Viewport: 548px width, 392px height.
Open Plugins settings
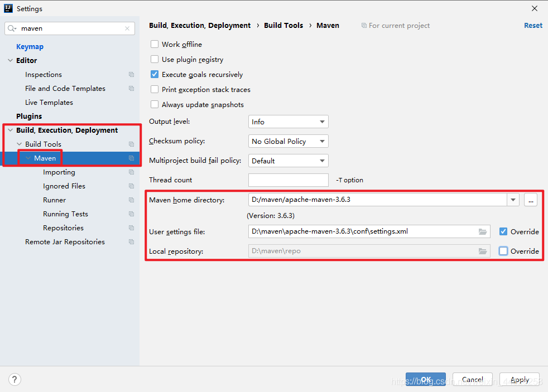(29, 116)
